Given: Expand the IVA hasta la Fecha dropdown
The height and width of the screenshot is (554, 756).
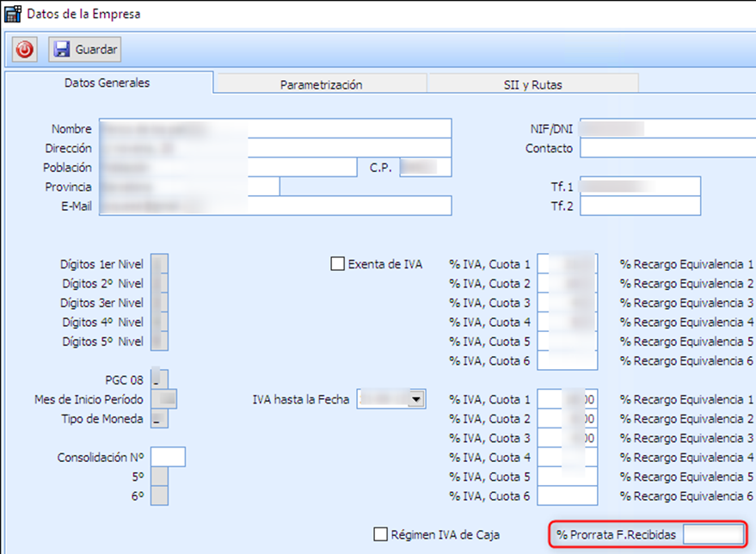Looking at the screenshot, I should tap(417, 400).
